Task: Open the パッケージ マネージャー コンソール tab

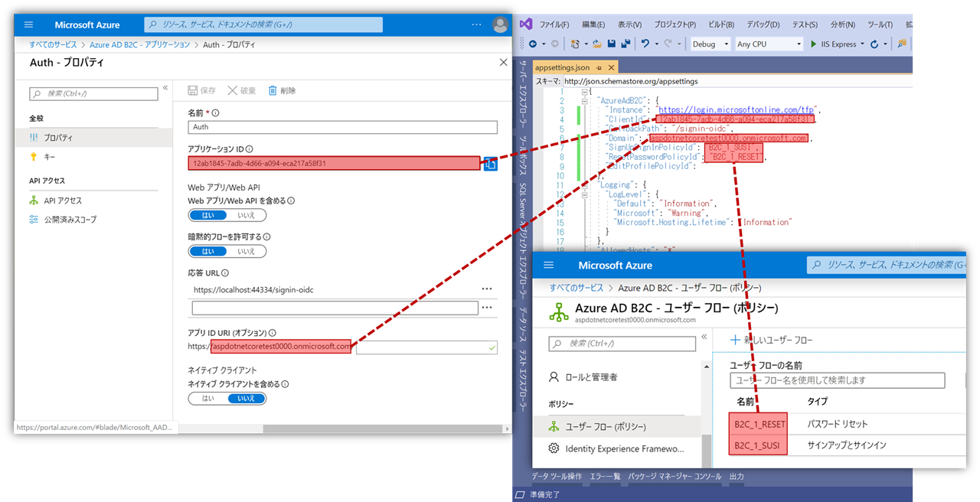Action: click(x=675, y=477)
